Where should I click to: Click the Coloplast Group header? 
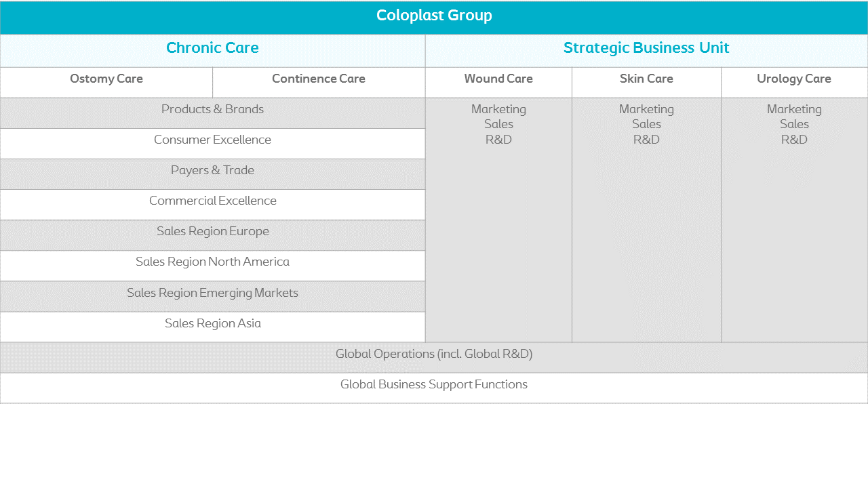(434, 17)
